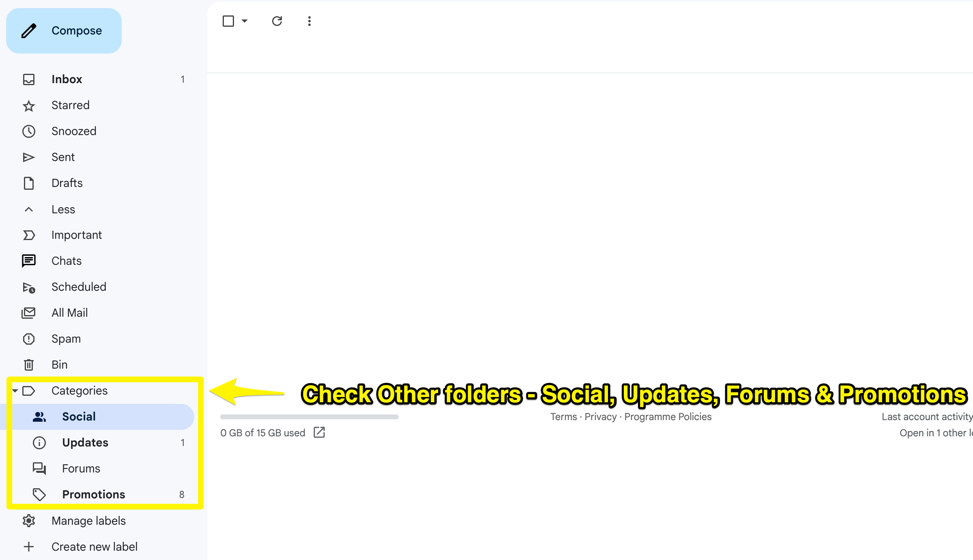Click the All Mail envelope icon

coord(29,313)
